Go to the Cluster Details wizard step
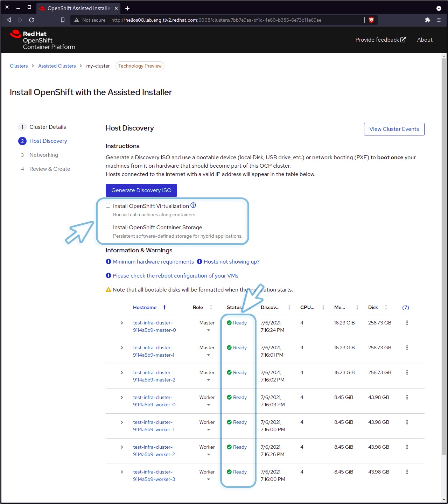The width and height of the screenshot is (448, 504). (48, 127)
